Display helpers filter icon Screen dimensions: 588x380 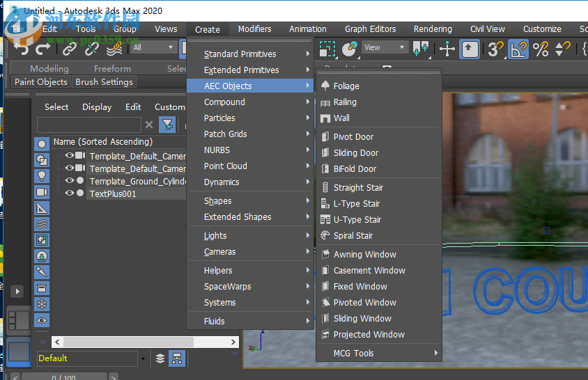pos(42,208)
